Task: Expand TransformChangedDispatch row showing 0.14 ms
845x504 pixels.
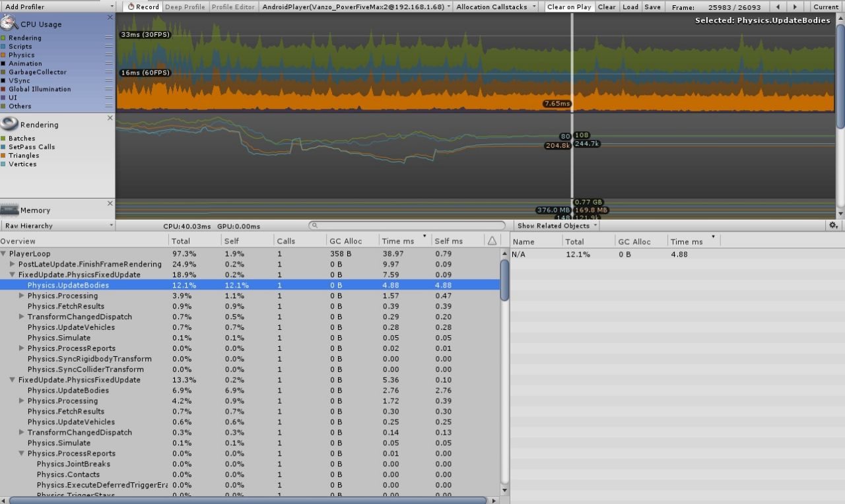Action: pos(22,433)
